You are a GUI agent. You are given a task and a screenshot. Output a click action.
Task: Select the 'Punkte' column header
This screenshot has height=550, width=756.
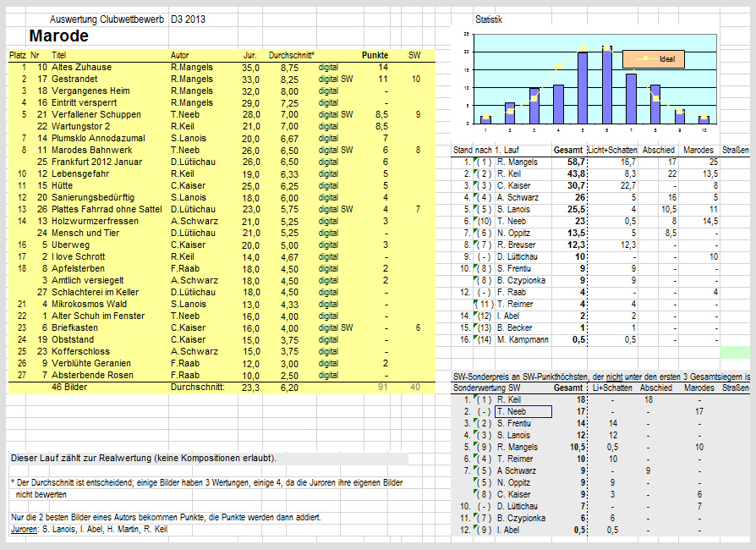(x=375, y=55)
